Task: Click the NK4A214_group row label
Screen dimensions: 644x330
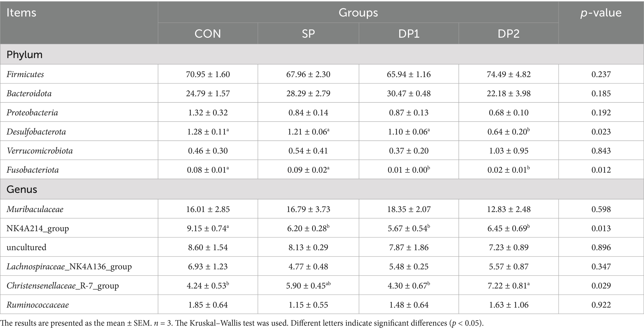Action: pos(38,229)
